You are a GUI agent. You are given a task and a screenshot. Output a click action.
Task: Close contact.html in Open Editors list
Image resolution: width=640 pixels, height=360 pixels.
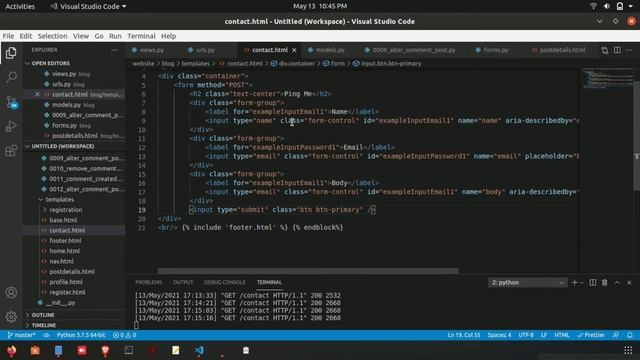tap(37, 94)
